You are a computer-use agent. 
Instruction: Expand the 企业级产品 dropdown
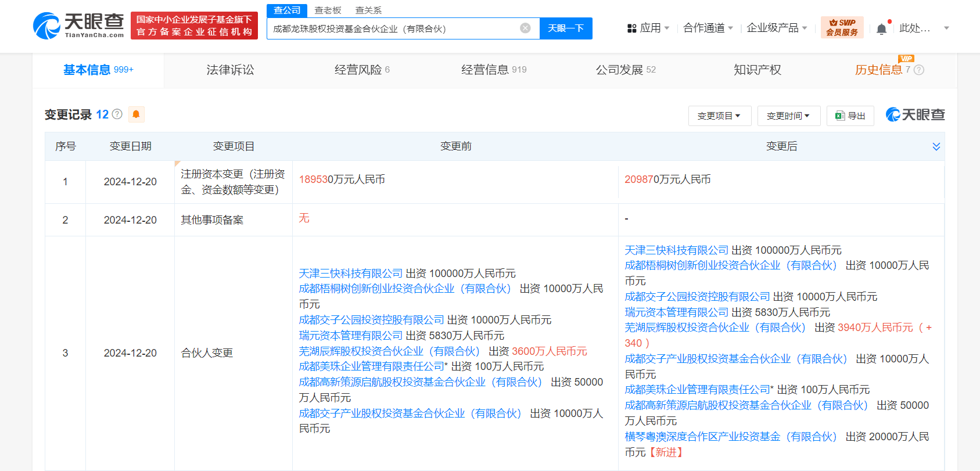tap(776, 28)
